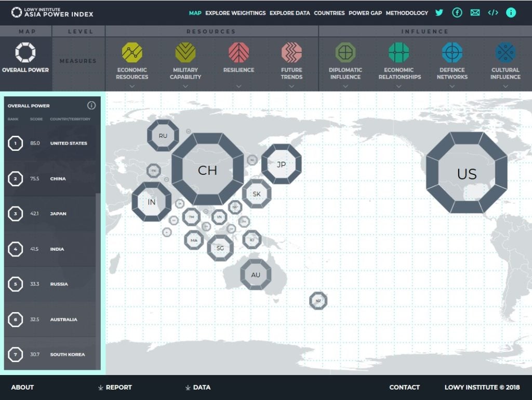Select the Military Capability icon
Screen dimensions: 532x400
point(185,53)
